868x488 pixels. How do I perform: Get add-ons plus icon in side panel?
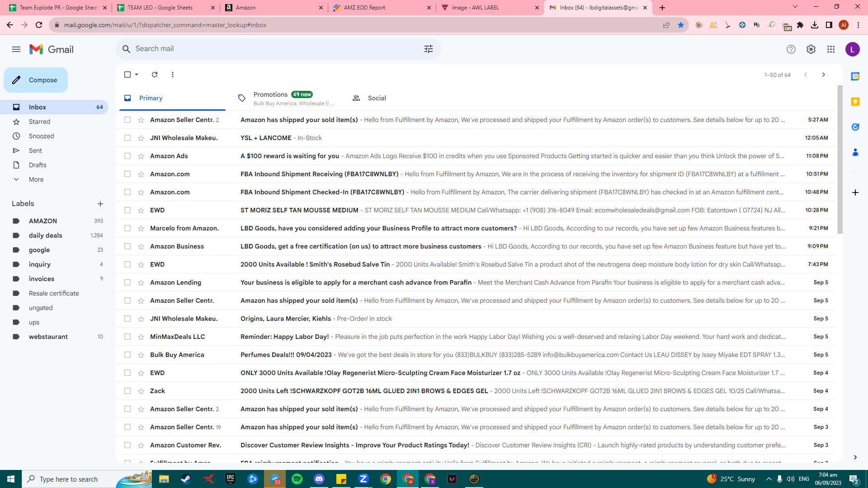855,192
